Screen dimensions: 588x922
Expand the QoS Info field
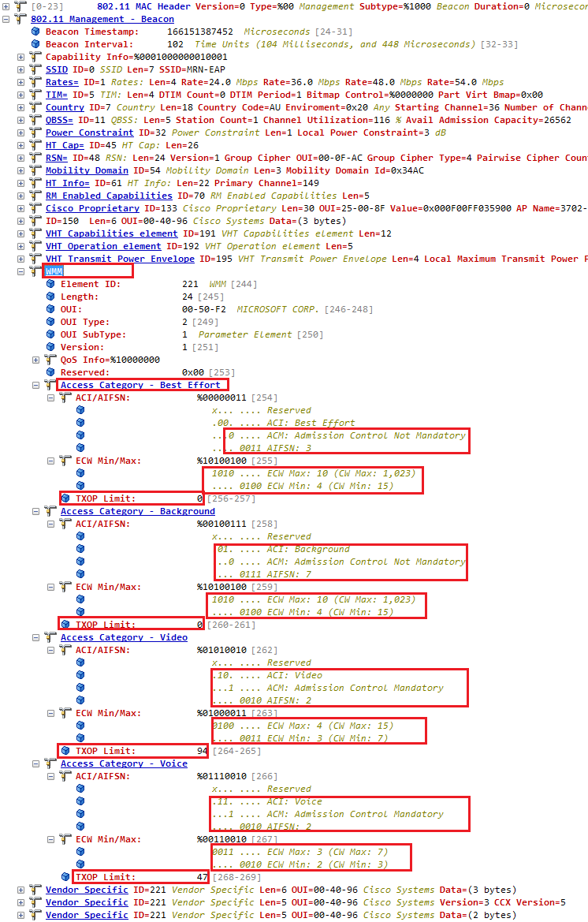pyautogui.click(x=36, y=360)
